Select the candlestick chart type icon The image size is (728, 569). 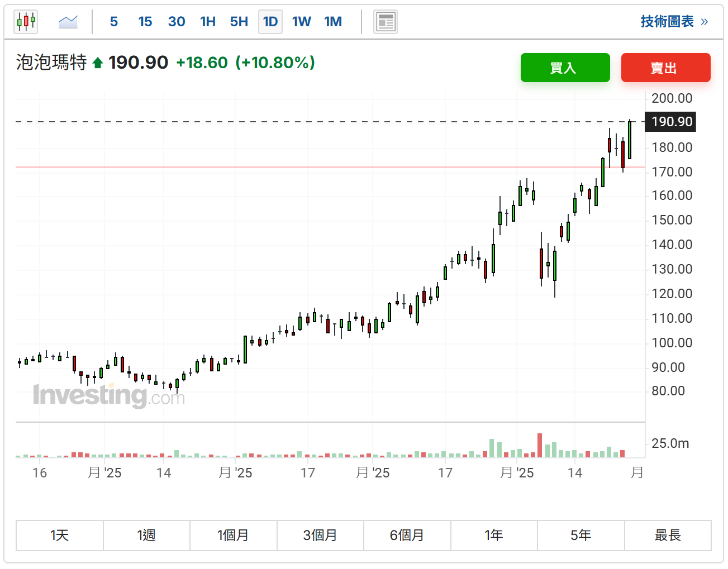[x=26, y=22]
